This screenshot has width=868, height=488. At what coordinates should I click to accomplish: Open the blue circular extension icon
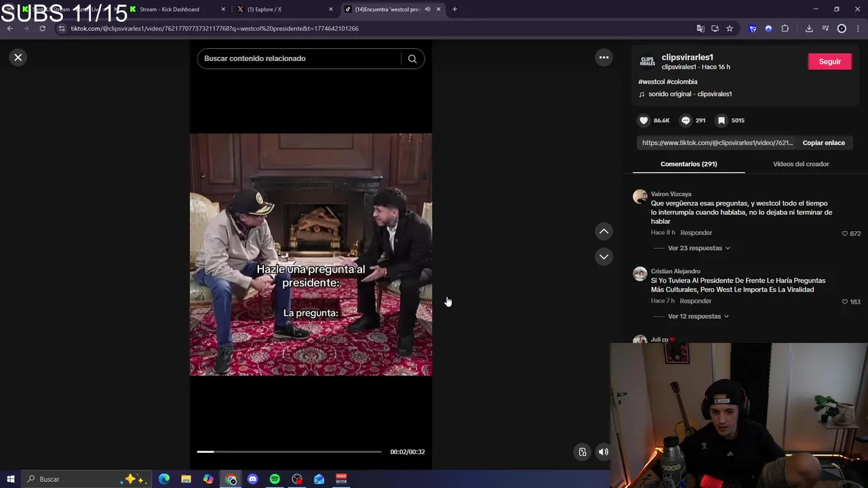(768, 28)
